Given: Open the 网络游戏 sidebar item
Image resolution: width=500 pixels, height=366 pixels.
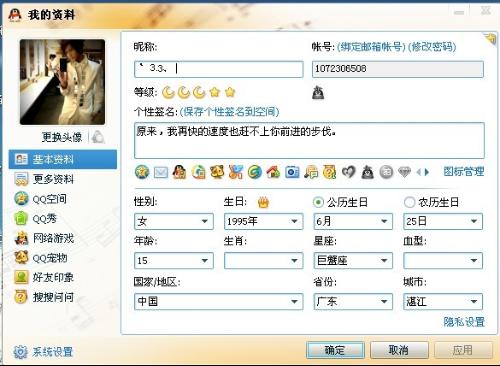Looking at the screenshot, I should coord(63,238).
